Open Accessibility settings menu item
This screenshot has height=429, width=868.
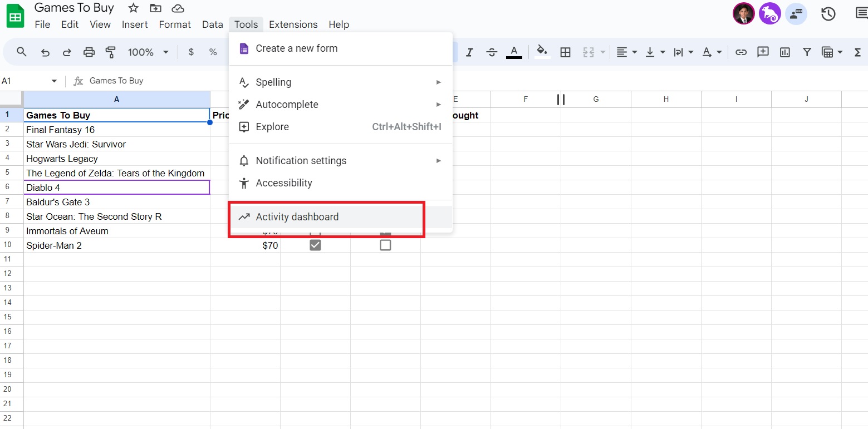(341, 183)
